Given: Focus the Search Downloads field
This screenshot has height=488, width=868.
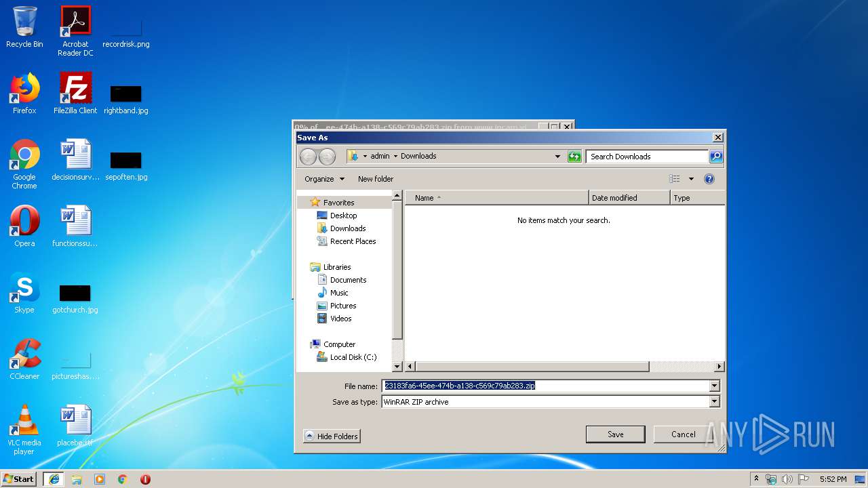Looking at the screenshot, I should pyautogui.click(x=648, y=157).
